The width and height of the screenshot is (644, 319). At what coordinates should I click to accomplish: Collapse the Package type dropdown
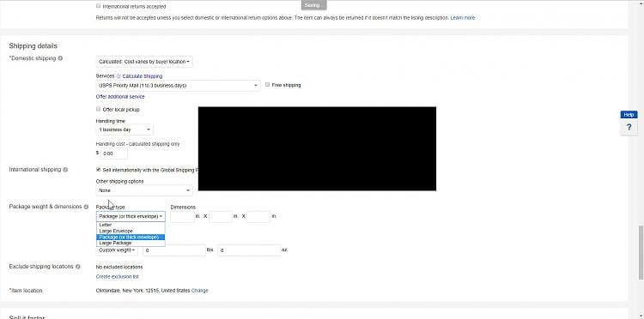pos(131,216)
